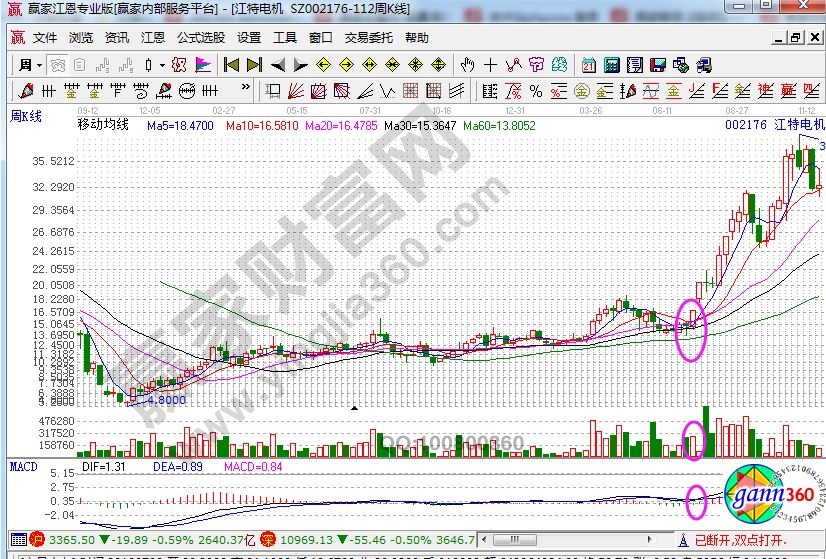The width and height of the screenshot is (826, 559).
Task: Click the black right-pointing triangle arrow
Action: 299,65
